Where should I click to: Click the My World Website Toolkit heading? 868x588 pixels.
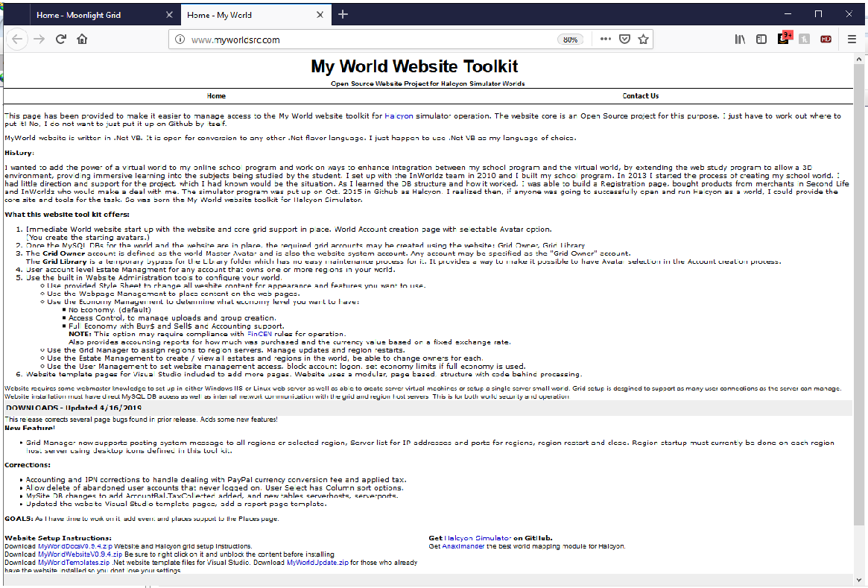pyautogui.click(x=414, y=66)
